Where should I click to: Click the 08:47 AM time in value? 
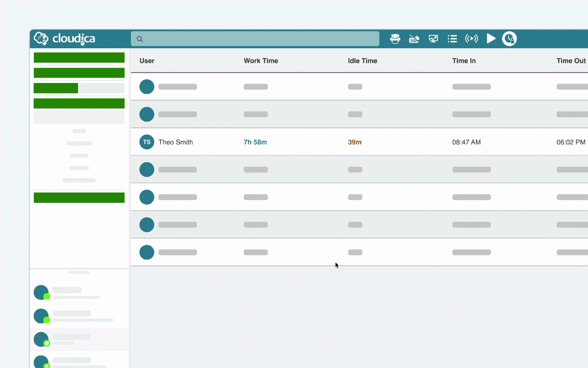click(x=466, y=142)
